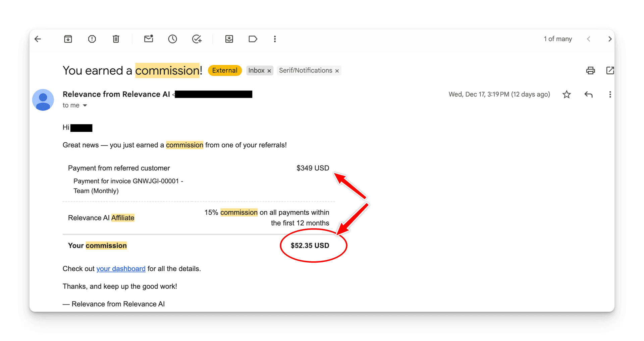The width and height of the screenshot is (644, 341).
Task: Return to the inbox with back arrow
Action: 38,39
